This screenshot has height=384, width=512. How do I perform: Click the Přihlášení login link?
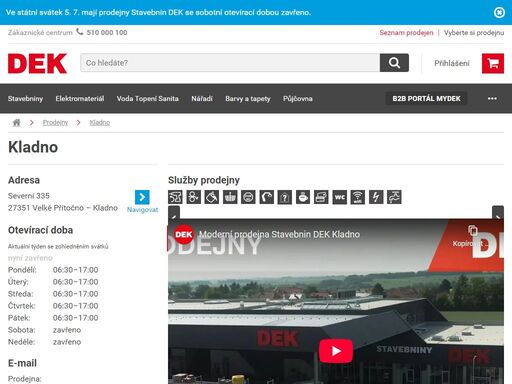(452, 63)
